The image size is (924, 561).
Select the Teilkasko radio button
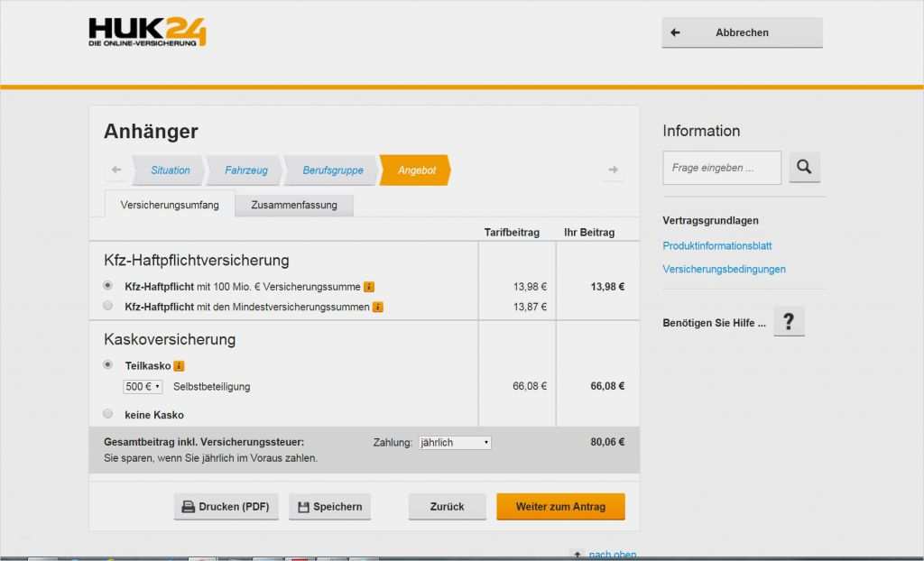tap(108, 364)
